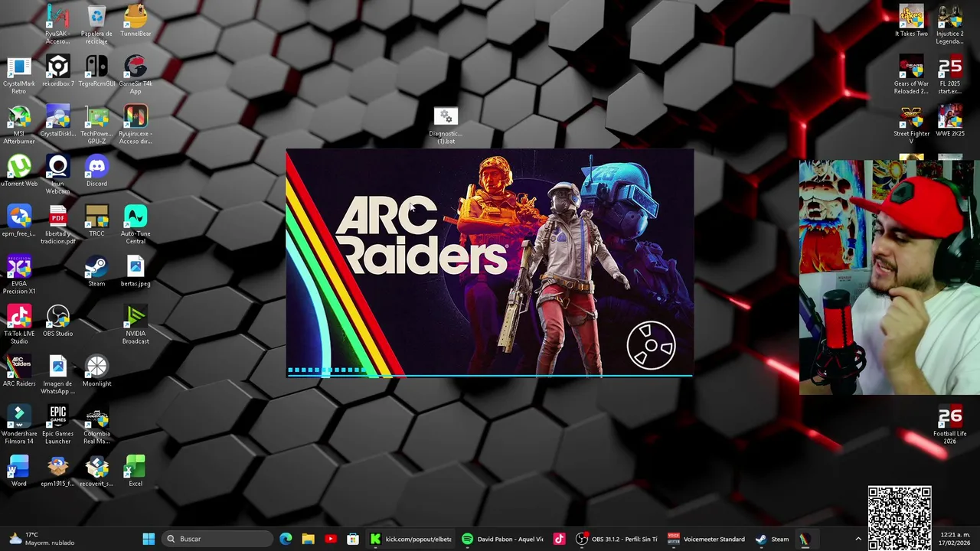Image resolution: width=980 pixels, height=551 pixels.
Task: Select the Injustice 2 Legendary desktop icon
Action: pyautogui.click(x=950, y=24)
